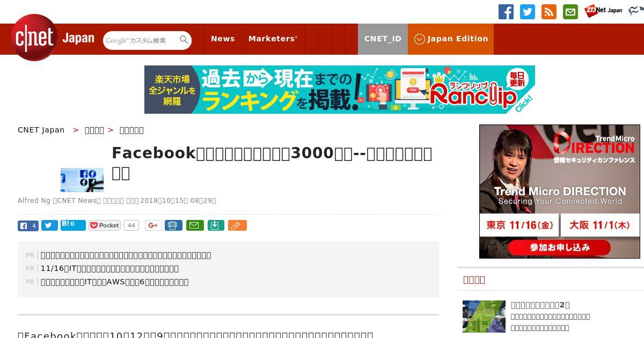Image resolution: width=644 pixels, height=338 pixels.
Task: Click the Pocket count bubble 44
Action: click(131, 225)
